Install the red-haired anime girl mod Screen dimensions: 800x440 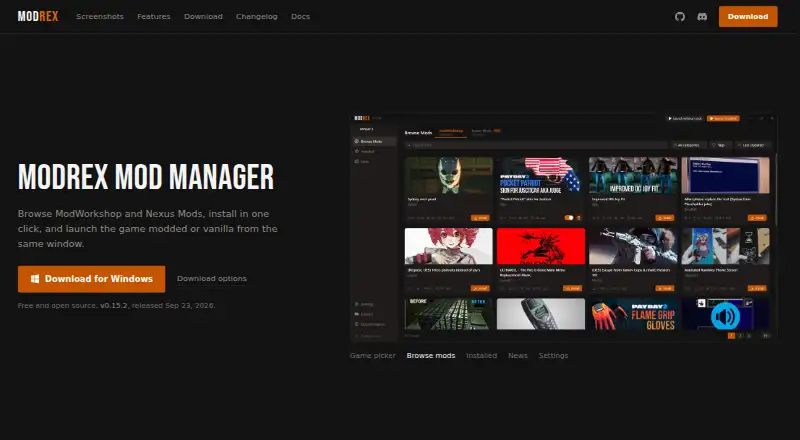pos(480,288)
